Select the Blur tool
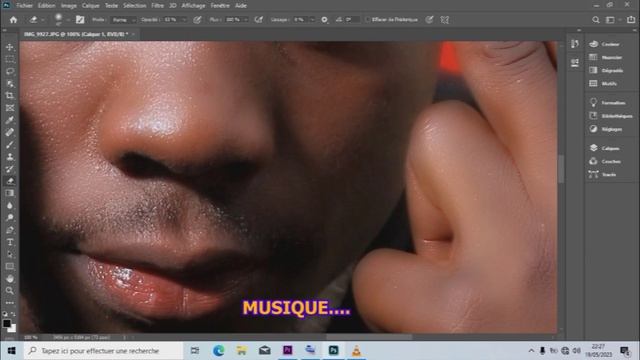This screenshot has width=640, height=360. coord(10,206)
